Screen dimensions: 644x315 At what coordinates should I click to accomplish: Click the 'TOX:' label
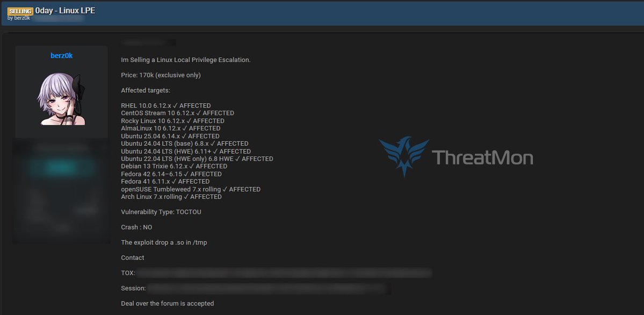tap(128, 273)
